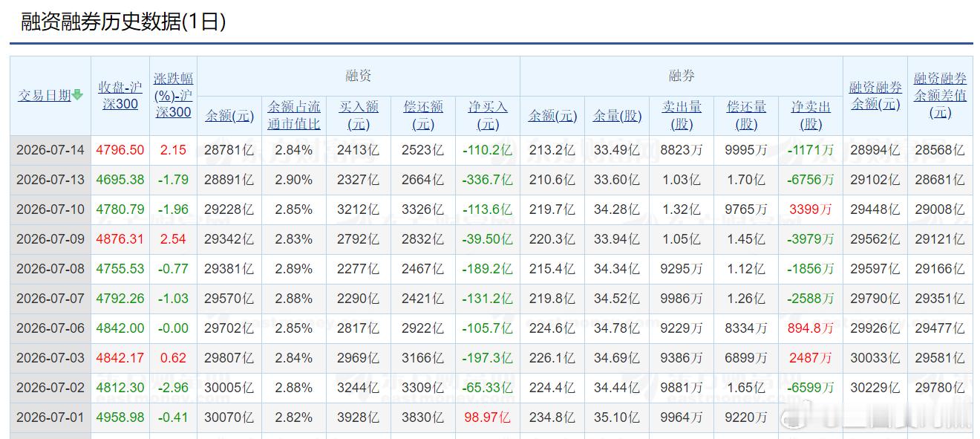
Task: Select the 2026-07-01 date cell
Action: pos(50,417)
